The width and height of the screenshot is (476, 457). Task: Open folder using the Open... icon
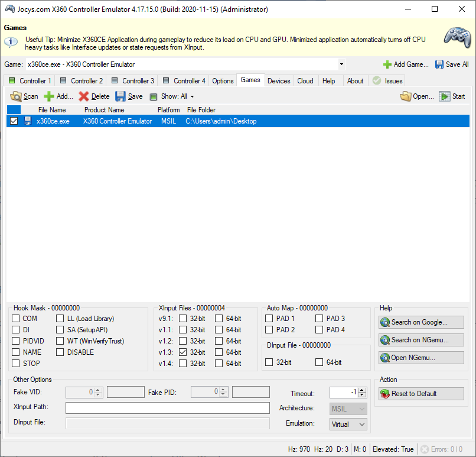pyautogui.click(x=406, y=96)
